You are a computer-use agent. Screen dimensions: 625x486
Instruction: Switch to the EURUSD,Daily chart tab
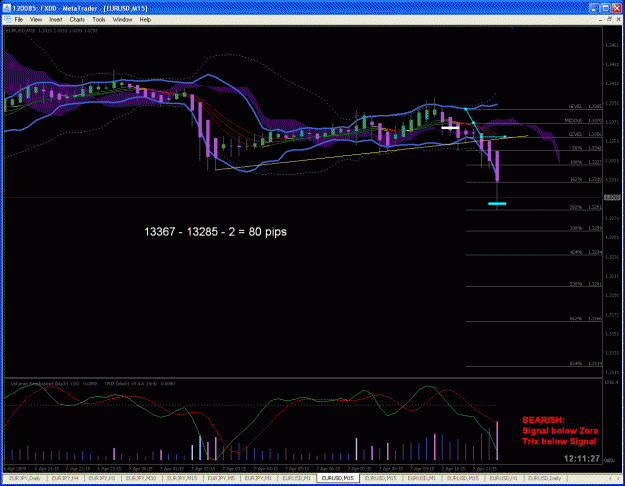(x=544, y=478)
